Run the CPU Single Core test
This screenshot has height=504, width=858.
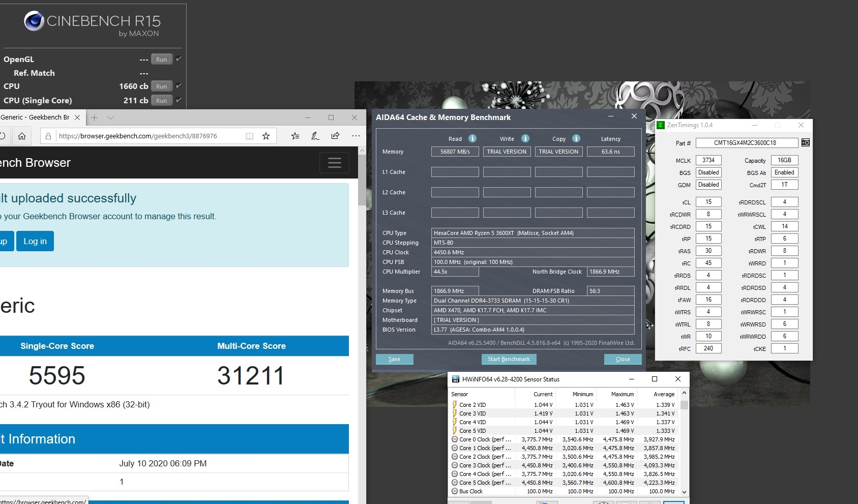click(161, 101)
